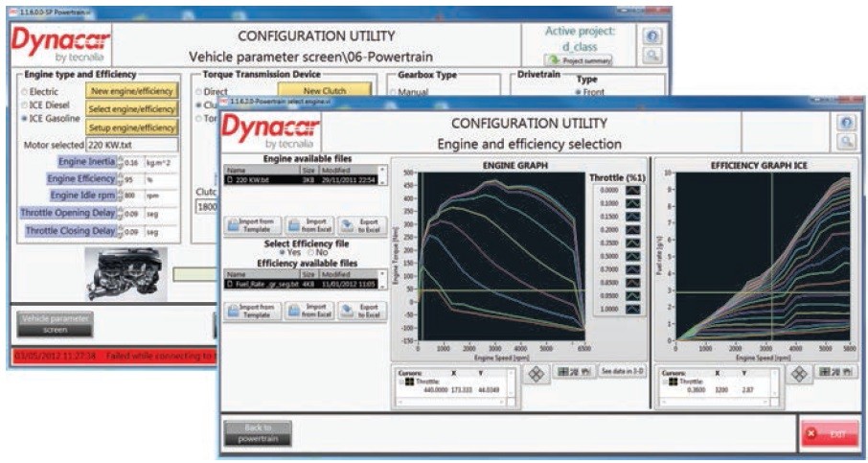Image resolution: width=868 pixels, height=463 pixels.
Task: Click the 0.0000 throttle plot legend icon
Action: click(632, 190)
